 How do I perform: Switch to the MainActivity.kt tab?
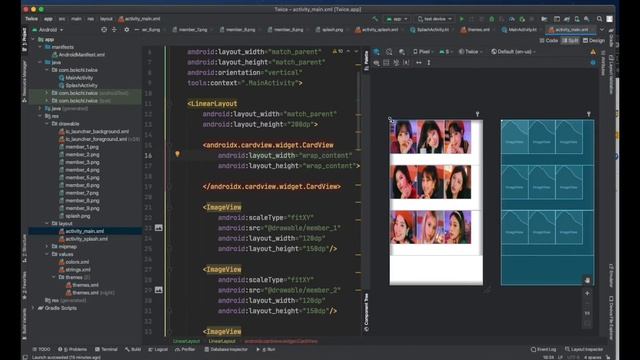(519, 29)
